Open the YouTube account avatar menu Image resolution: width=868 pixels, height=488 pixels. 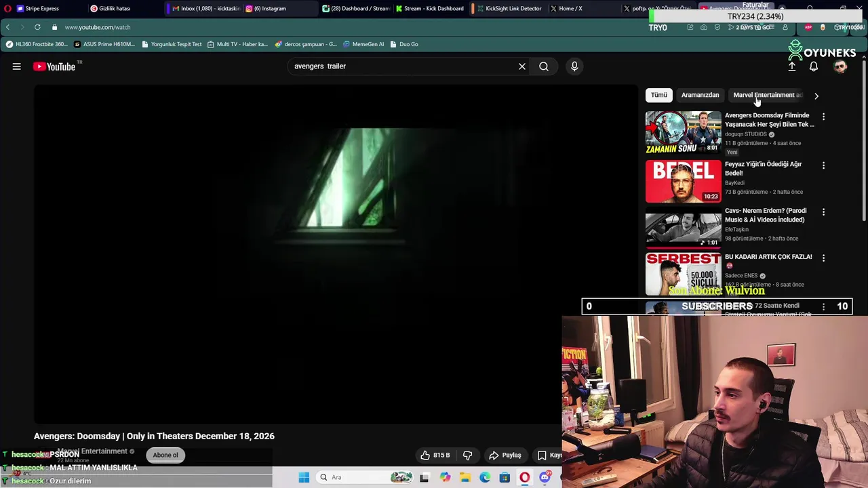pos(840,66)
